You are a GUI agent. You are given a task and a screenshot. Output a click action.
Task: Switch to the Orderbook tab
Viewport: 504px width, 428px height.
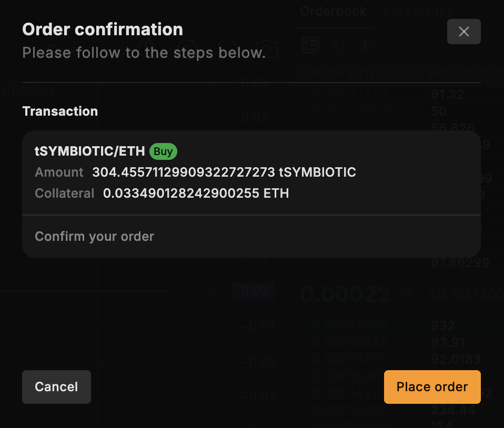[333, 12]
